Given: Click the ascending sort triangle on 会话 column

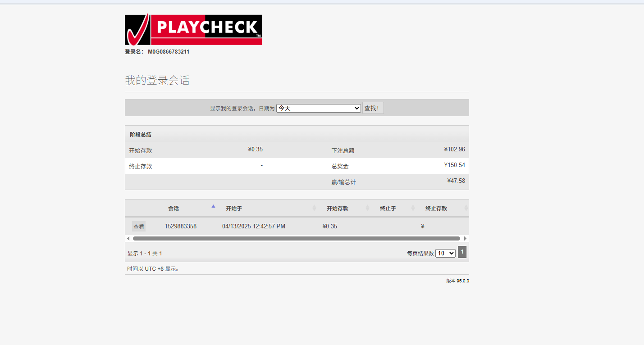Looking at the screenshot, I should pyautogui.click(x=213, y=205).
